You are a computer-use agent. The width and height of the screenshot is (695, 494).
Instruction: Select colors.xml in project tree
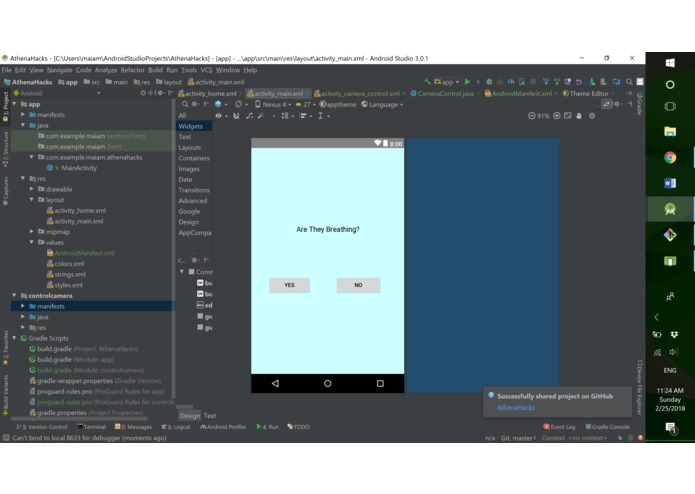(69, 264)
